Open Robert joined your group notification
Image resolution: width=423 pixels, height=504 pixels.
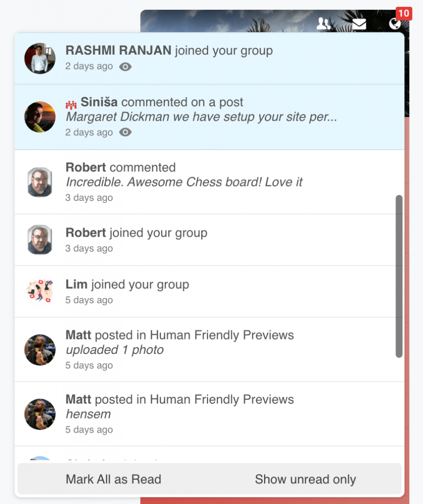pyautogui.click(x=205, y=240)
